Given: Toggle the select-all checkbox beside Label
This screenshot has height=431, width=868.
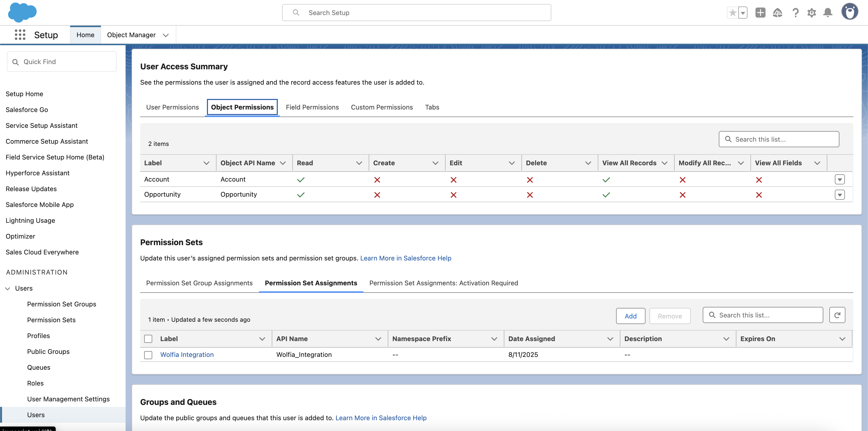Looking at the screenshot, I should [x=148, y=339].
